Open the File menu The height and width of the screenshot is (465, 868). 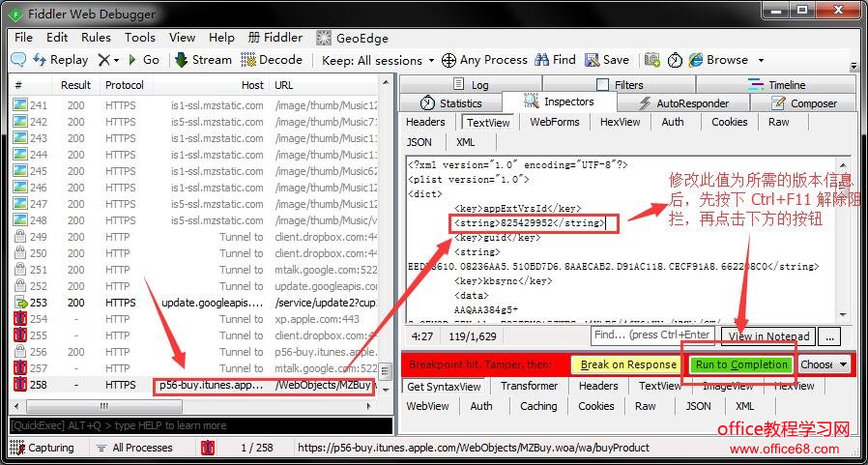click(24, 38)
